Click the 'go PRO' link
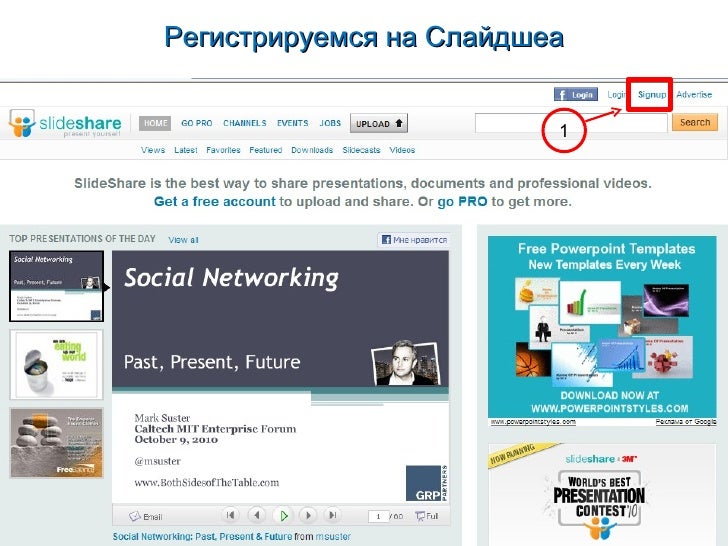Image resolution: width=728 pixels, height=546 pixels. pyautogui.click(x=462, y=202)
